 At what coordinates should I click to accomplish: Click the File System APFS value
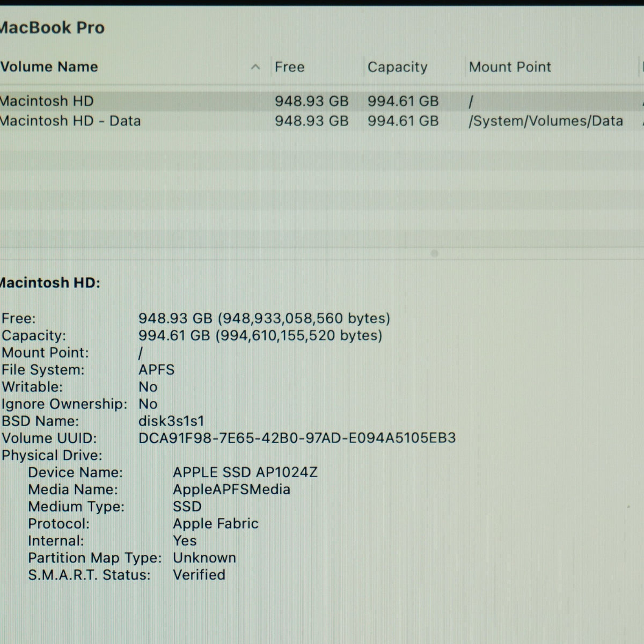click(157, 370)
